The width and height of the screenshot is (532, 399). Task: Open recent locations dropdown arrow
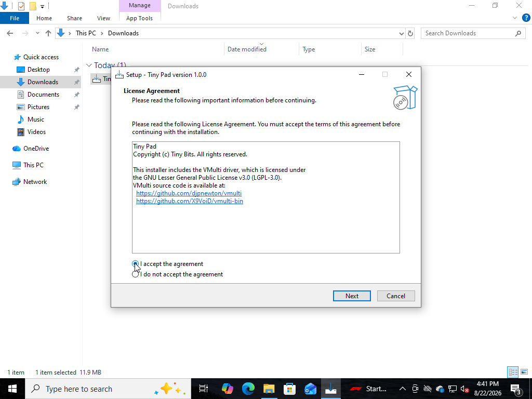37,33
